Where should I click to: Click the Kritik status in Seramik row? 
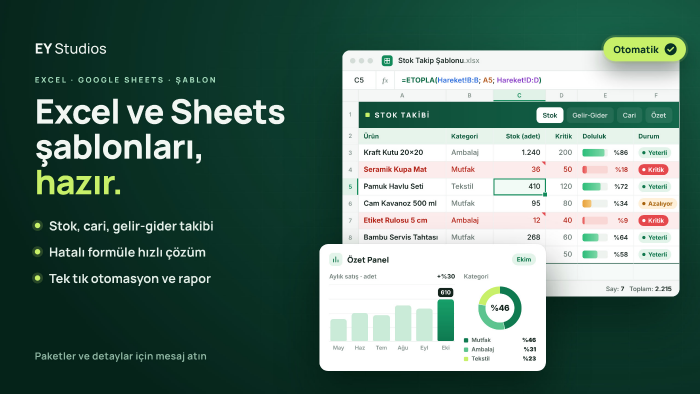point(653,170)
